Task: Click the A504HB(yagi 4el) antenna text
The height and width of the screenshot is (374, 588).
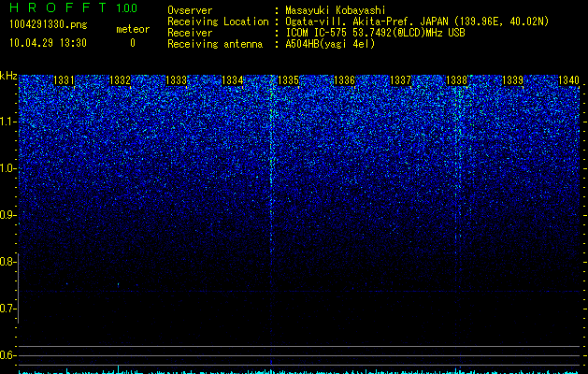Action: [x=330, y=44]
